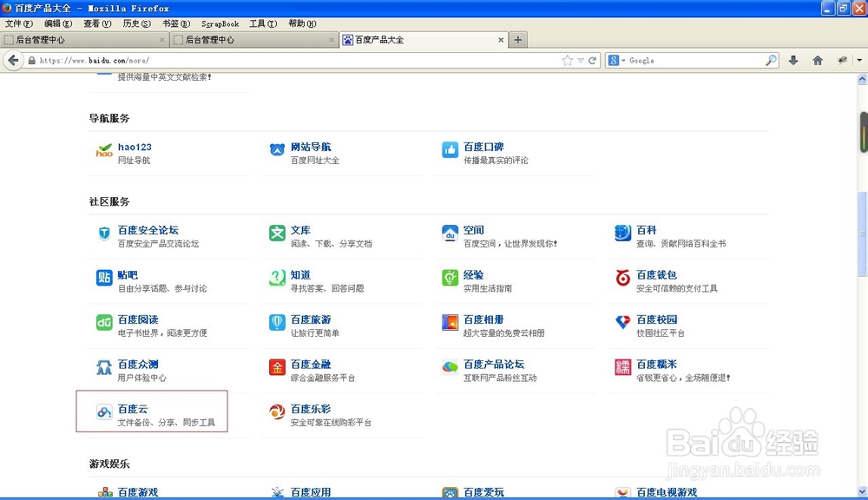868x500 pixels.
Task: Click the 经验 lightbulb icon
Action: (x=450, y=278)
